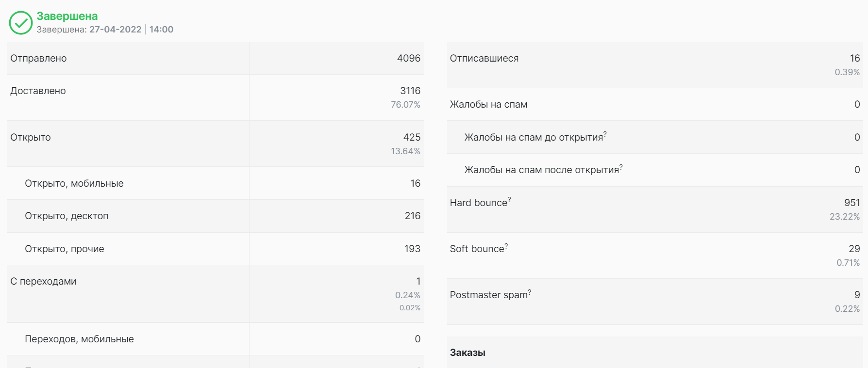This screenshot has height=368, width=868.
Task: Click the С переходами row label
Action: (x=43, y=281)
